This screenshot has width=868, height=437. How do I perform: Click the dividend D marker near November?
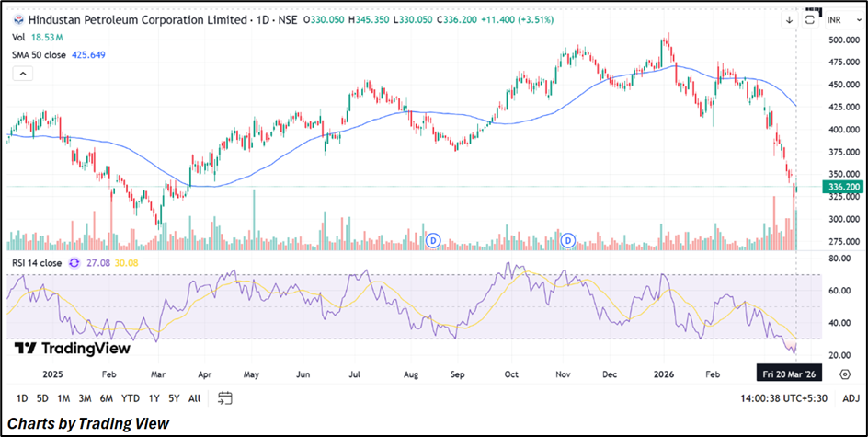(567, 241)
